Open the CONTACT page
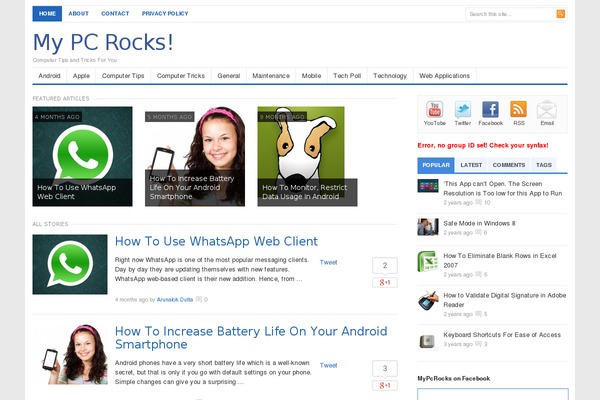Screen dimensions: 600x400 (115, 14)
